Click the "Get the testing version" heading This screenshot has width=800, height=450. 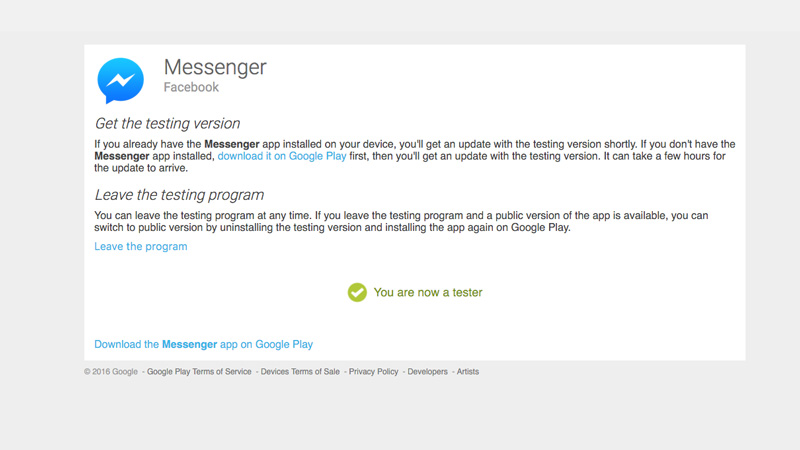pos(167,124)
